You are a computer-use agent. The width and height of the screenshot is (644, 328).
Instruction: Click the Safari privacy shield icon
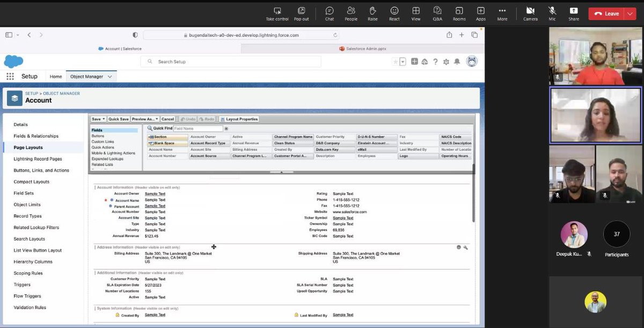135,35
